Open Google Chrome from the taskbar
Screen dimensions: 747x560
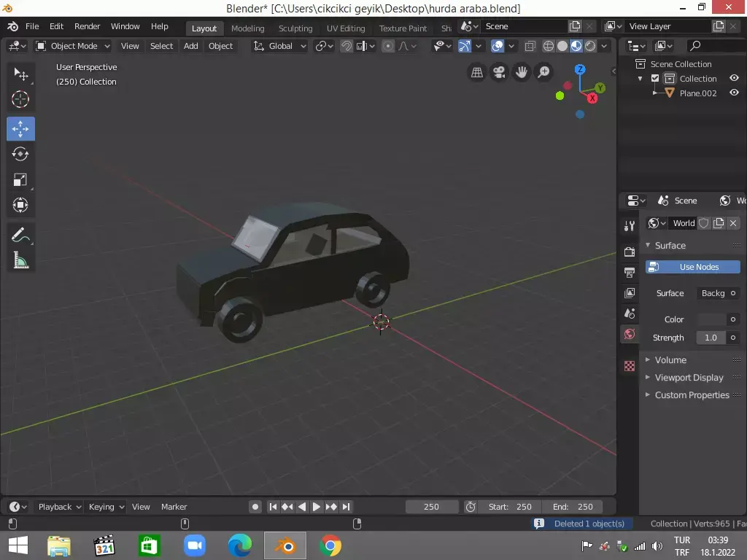pos(330,545)
